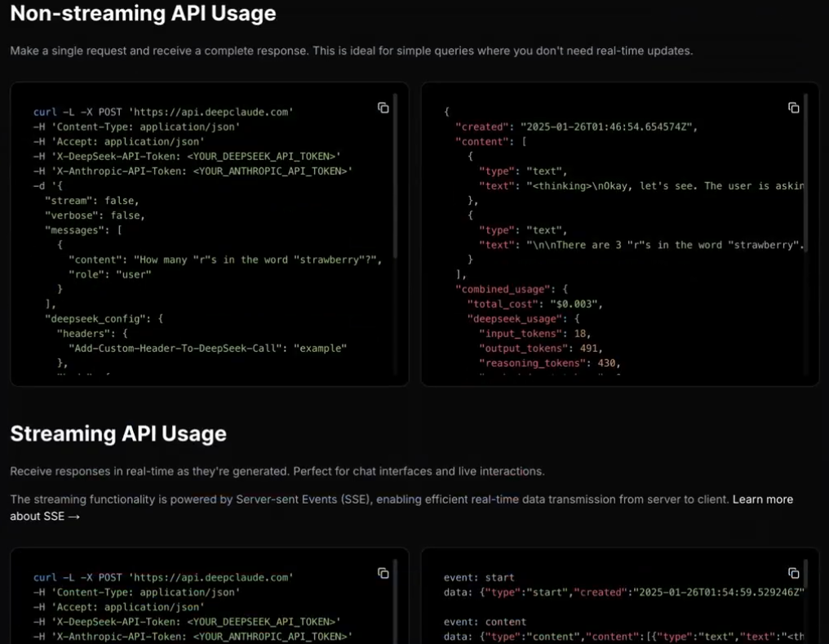Click the "Streaming API Usage" heading
The width and height of the screenshot is (829, 644).
118,433
